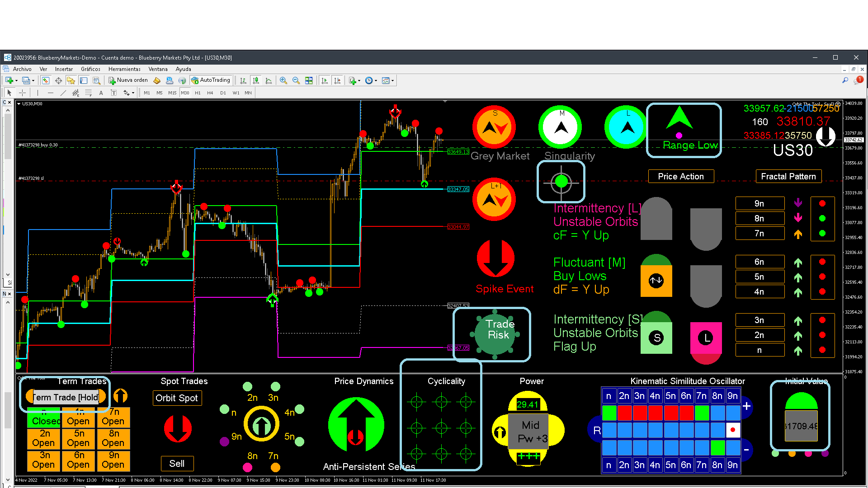Screen dimensions: 868x488
Task: Click the pink L block swatch
Action: click(x=706, y=338)
